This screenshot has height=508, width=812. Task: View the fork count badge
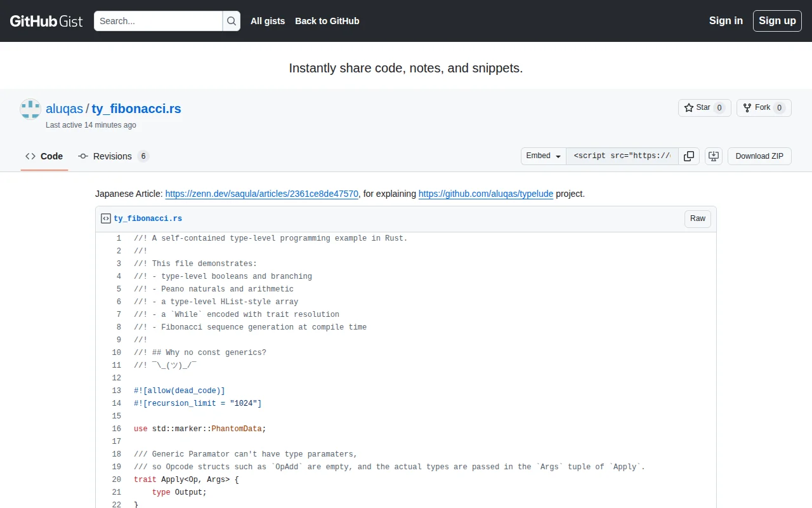tap(780, 108)
